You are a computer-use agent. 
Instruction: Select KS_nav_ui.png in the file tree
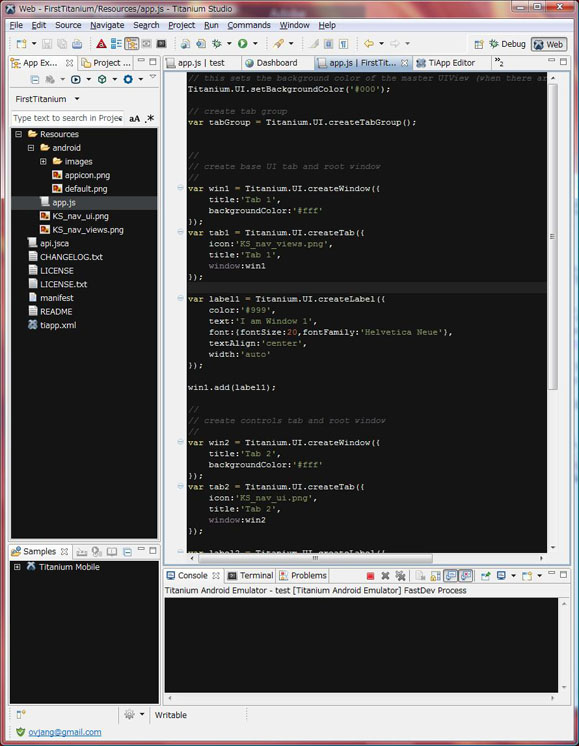click(x=80, y=216)
